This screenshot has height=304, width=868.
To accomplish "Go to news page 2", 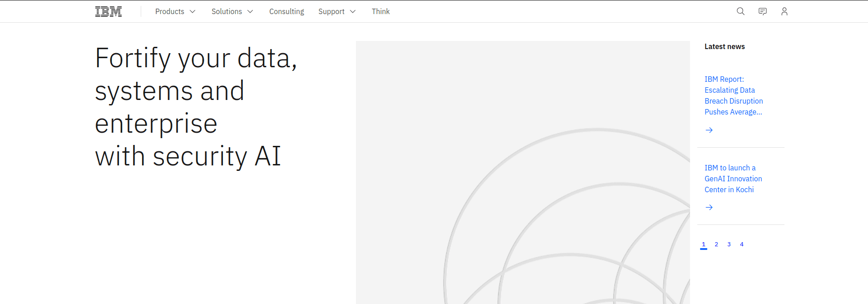I will pos(716,244).
